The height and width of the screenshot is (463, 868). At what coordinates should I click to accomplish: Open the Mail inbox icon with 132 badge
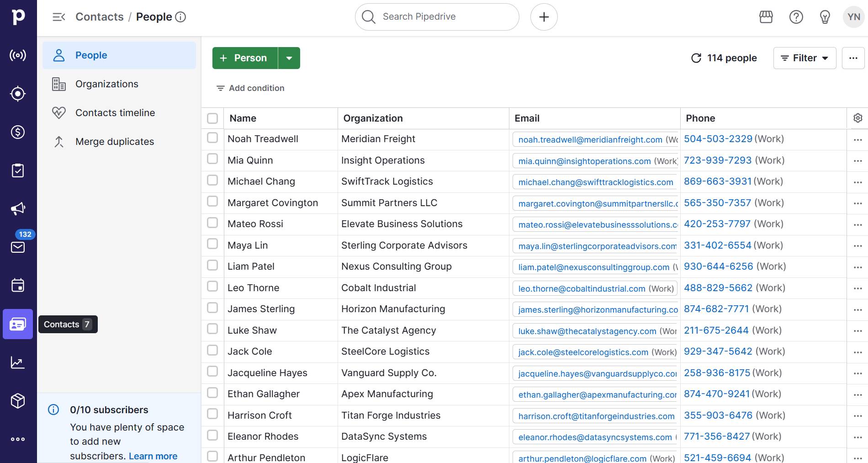[18, 247]
